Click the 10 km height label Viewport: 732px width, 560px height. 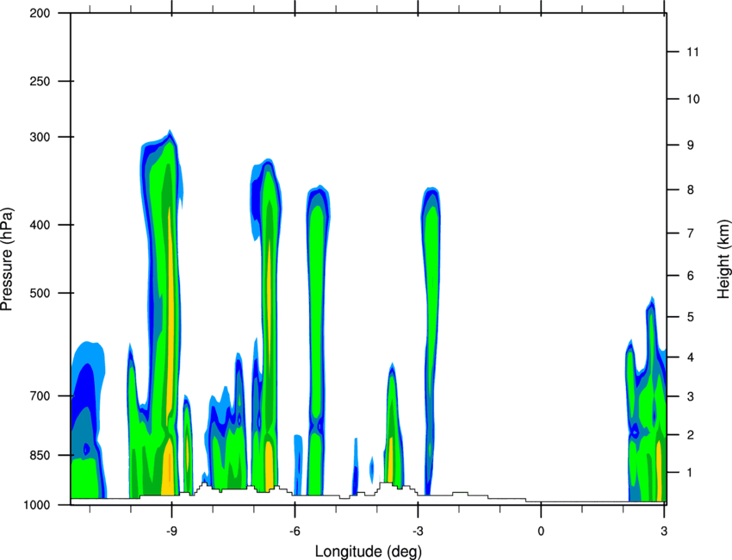(x=692, y=99)
